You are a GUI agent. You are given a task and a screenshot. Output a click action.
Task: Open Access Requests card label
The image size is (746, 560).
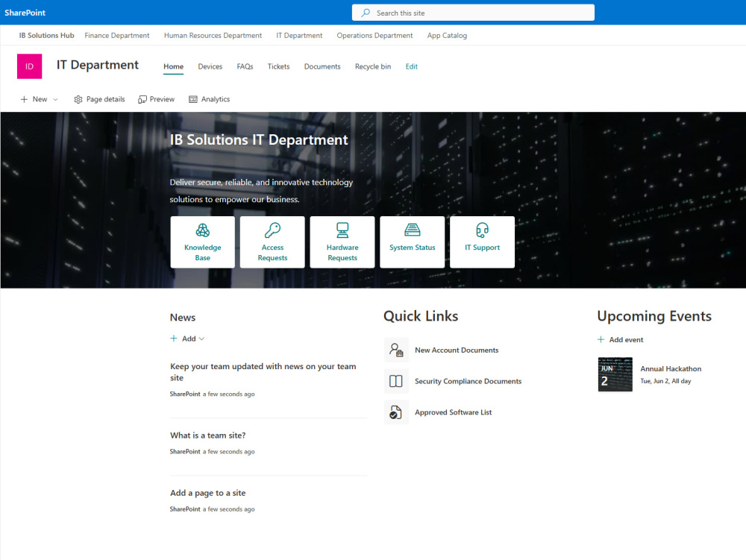272,253
